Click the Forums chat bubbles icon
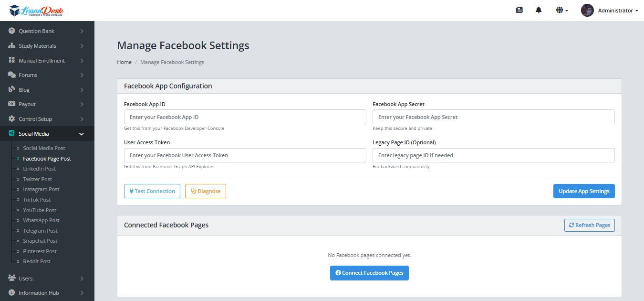This screenshot has height=301, width=644. tap(12, 75)
